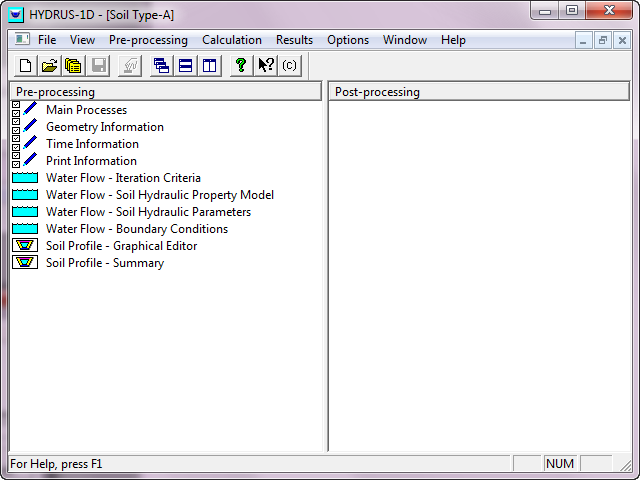This screenshot has width=640, height=480.
Task: Open Soil Profile - Graphical Editor
Action: (121, 246)
